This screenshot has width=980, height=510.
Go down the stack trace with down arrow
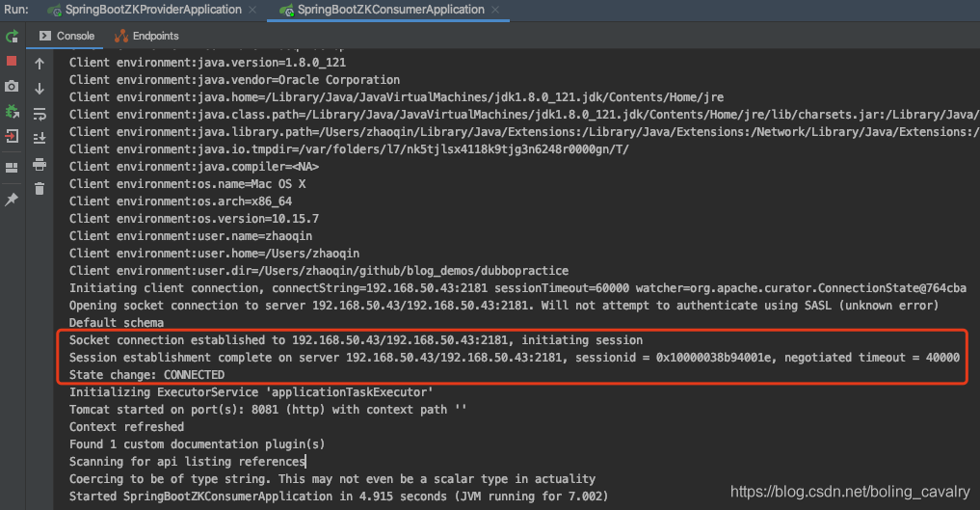pos(40,89)
